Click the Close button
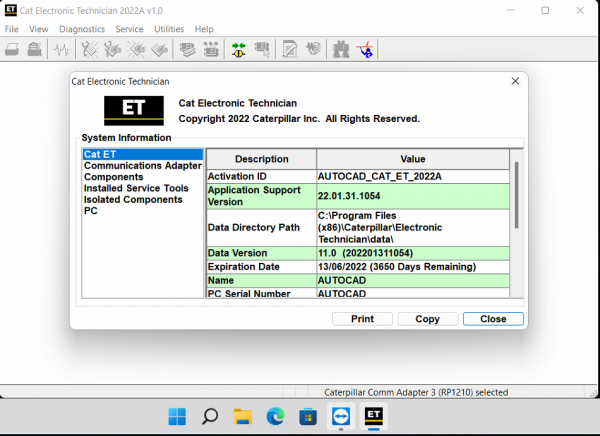This screenshot has height=436, width=600. click(493, 319)
